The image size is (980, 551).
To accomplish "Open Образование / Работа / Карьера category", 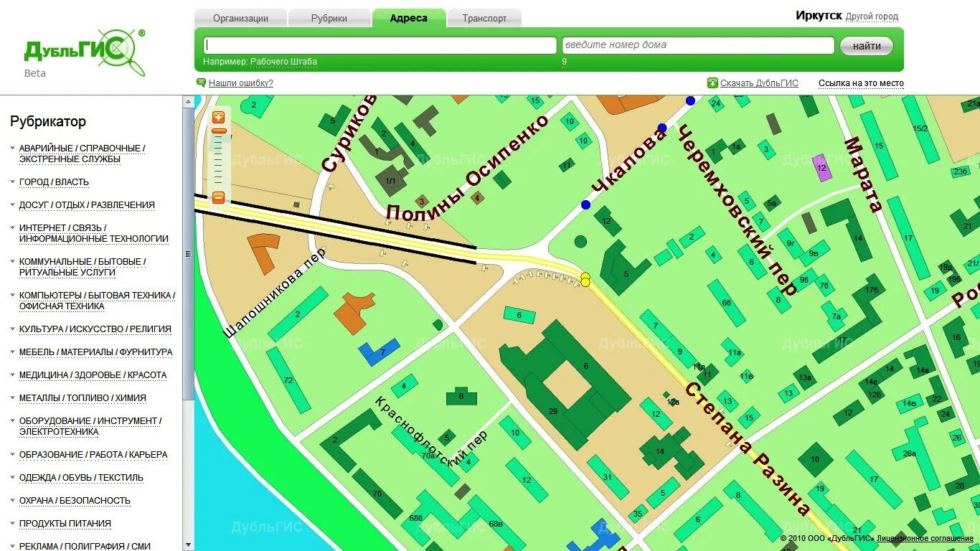I will [93, 455].
